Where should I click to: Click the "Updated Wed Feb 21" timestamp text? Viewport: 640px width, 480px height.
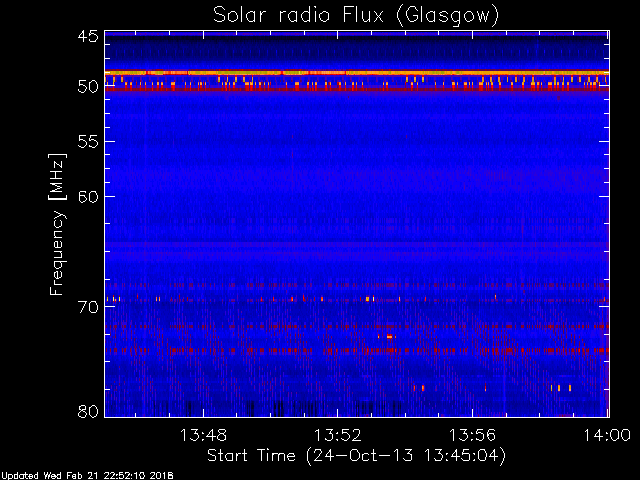coord(87,476)
